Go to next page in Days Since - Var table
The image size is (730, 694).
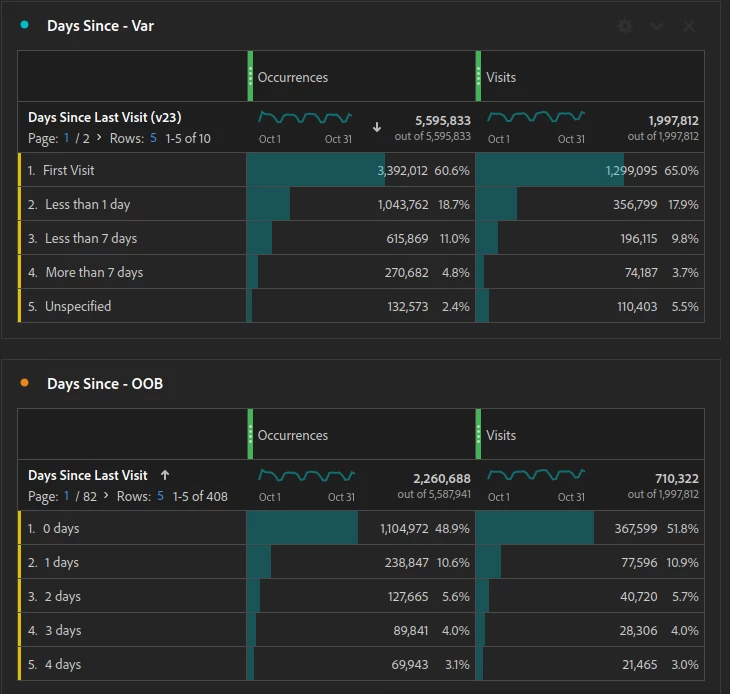click(99, 138)
